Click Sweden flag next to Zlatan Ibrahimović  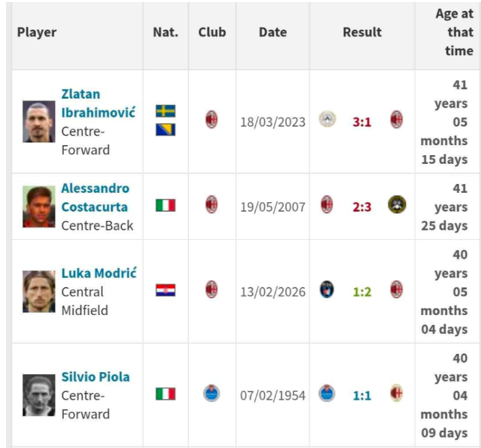tap(165, 111)
